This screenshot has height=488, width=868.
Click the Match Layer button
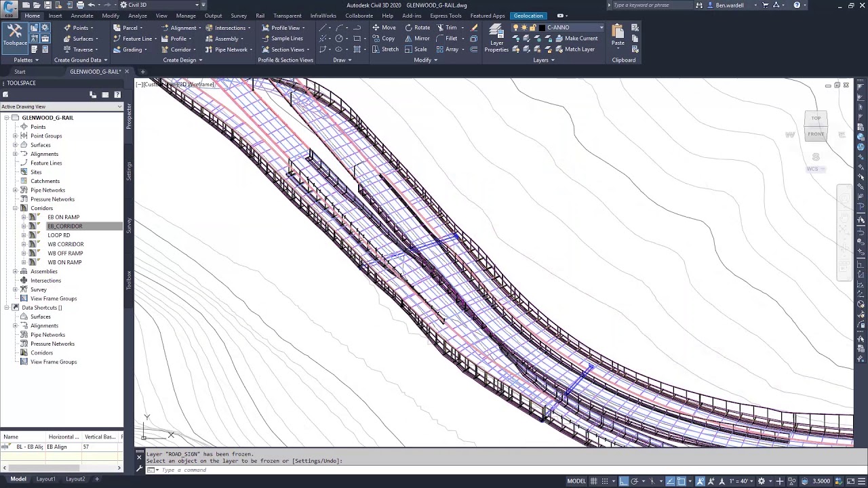click(x=575, y=49)
